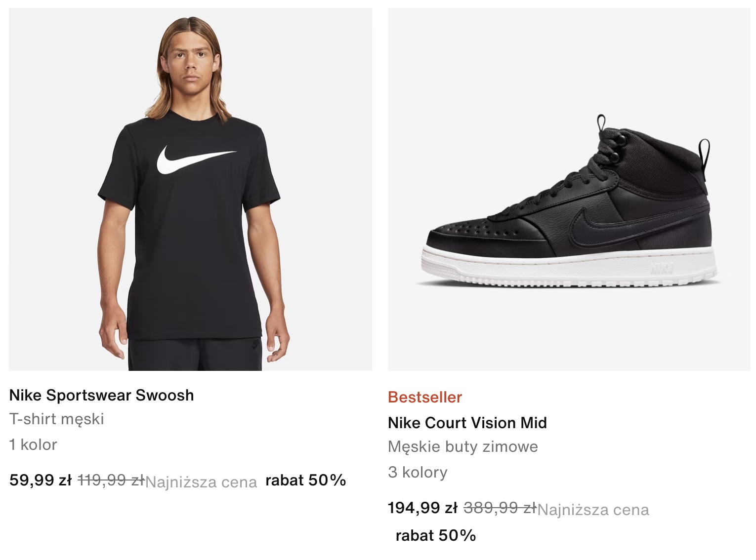Open the Nike Court Vision Mid shoe photo
The width and height of the screenshot is (756, 560).
[569, 189]
